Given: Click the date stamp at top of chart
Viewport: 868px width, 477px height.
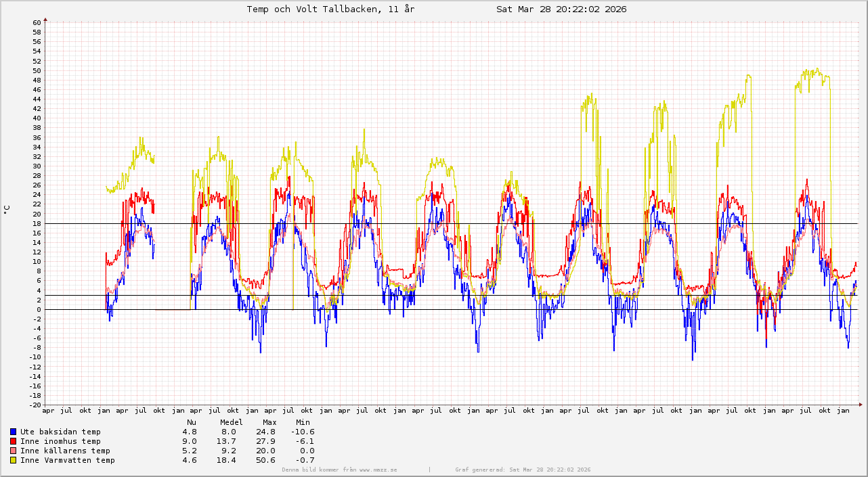Looking at the screenshot, I should point(561,9).
